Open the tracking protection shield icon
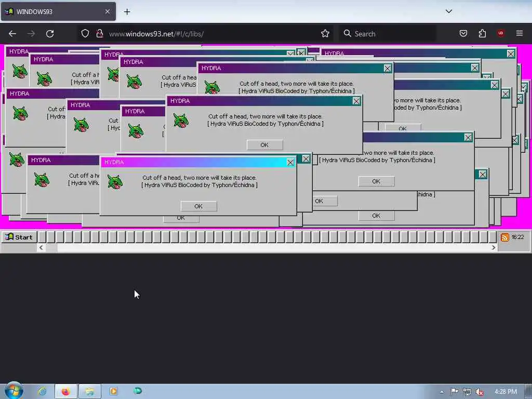This screenshot has height=399, width=532. coord(85,34)
